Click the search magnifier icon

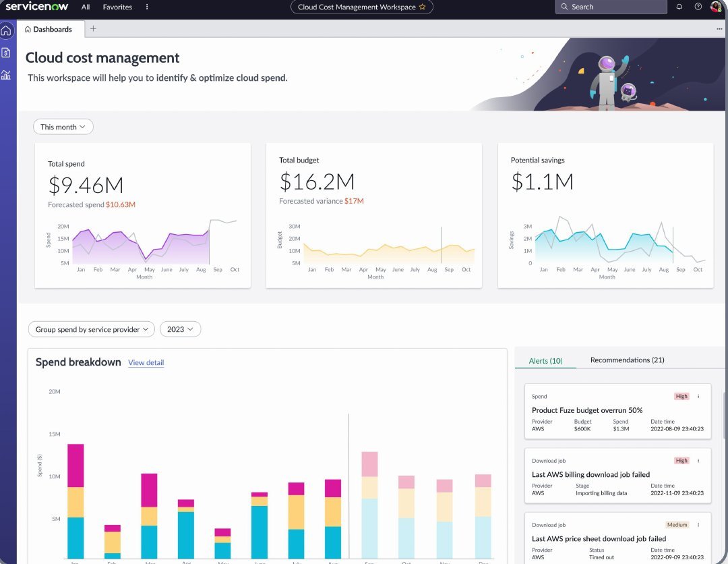click(x=564, y=7)
